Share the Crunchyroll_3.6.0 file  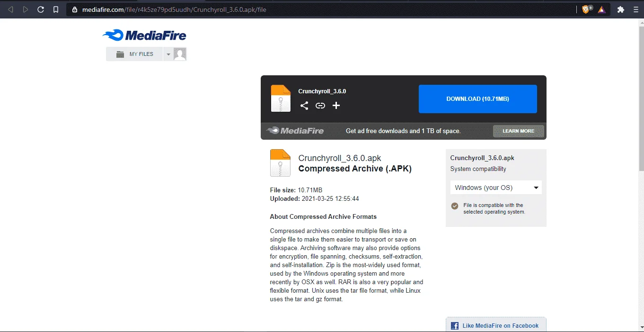pos(304,106)
